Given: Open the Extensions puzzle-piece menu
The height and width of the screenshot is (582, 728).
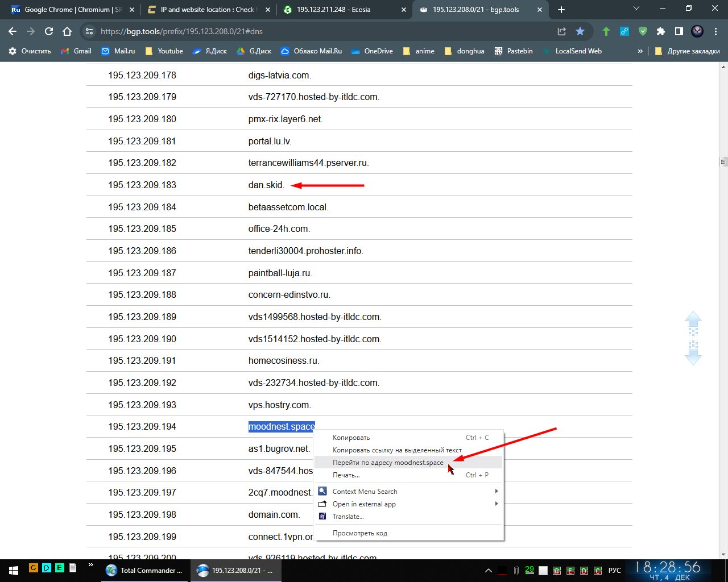Looking at the screenshot, I should click(x=660, y=31).
